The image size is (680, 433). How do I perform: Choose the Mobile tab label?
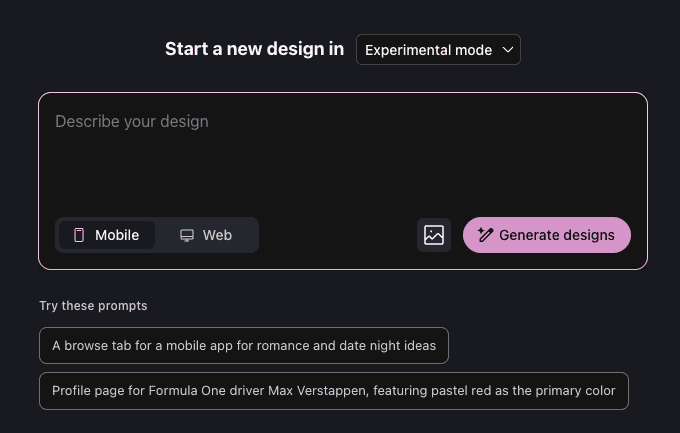point(117,235)
